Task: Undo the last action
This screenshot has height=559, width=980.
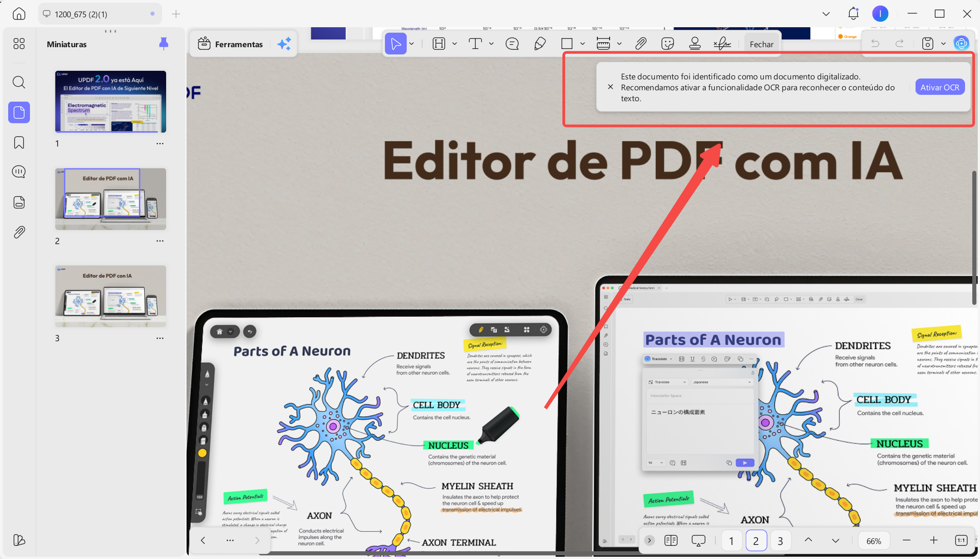Action: [875, 44]
